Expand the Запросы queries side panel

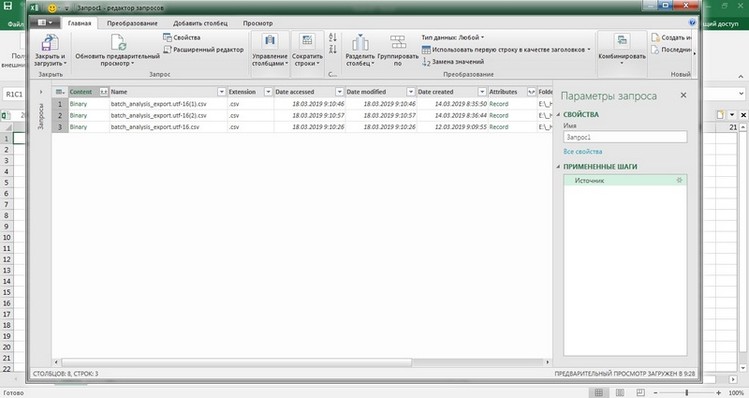click(x=41, y=92)
